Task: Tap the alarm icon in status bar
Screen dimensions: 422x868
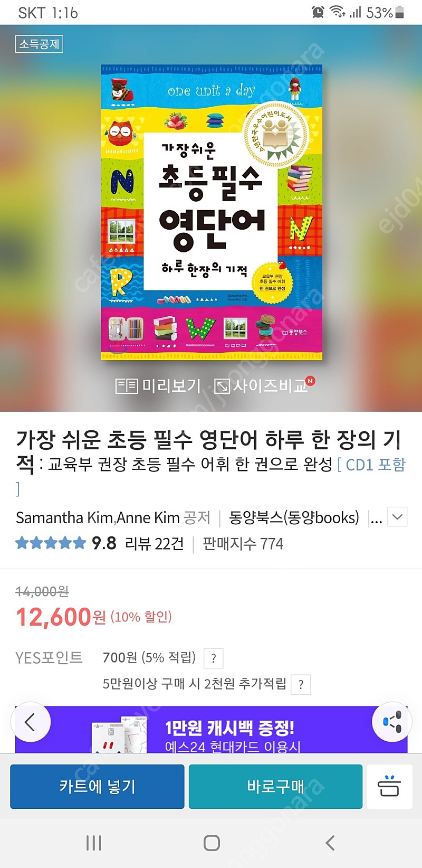Action: tap(318, 12)
